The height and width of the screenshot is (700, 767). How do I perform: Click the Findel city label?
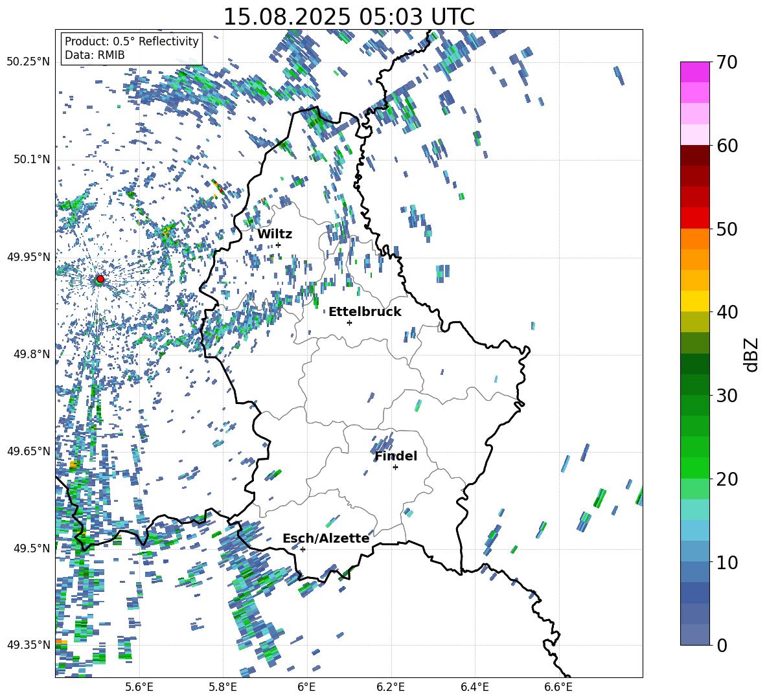coord(396,456)
